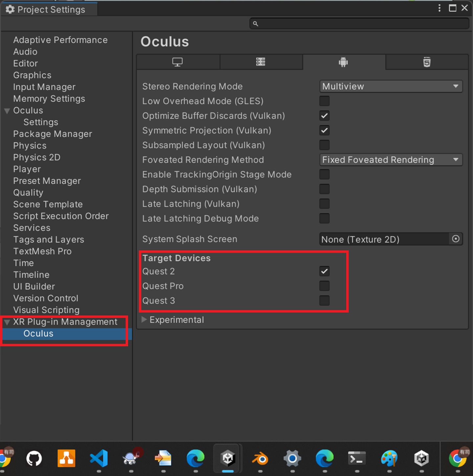473x476 pixels.
Task: Check the Late Latching (Vulkan) box
Action: (324, 204)
